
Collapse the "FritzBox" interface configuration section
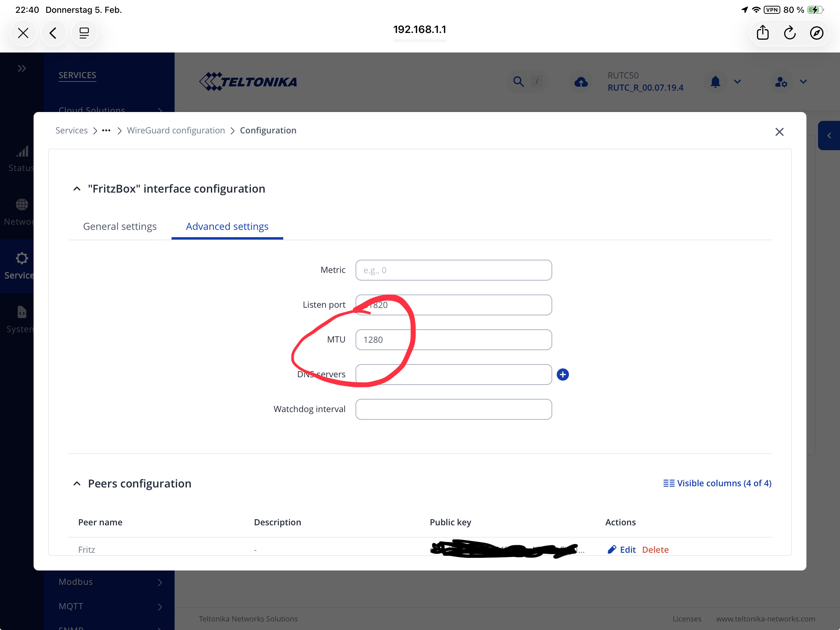[x=77, y=189]
